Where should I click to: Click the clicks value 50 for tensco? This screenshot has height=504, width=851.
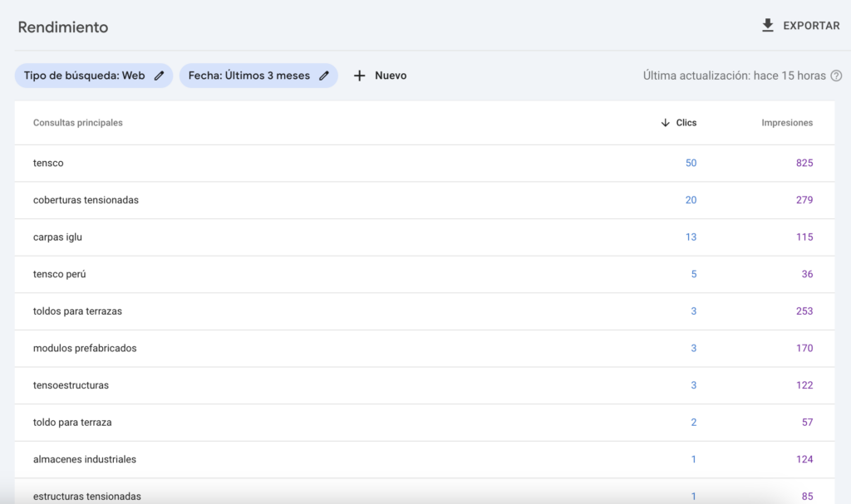[691, 163]
